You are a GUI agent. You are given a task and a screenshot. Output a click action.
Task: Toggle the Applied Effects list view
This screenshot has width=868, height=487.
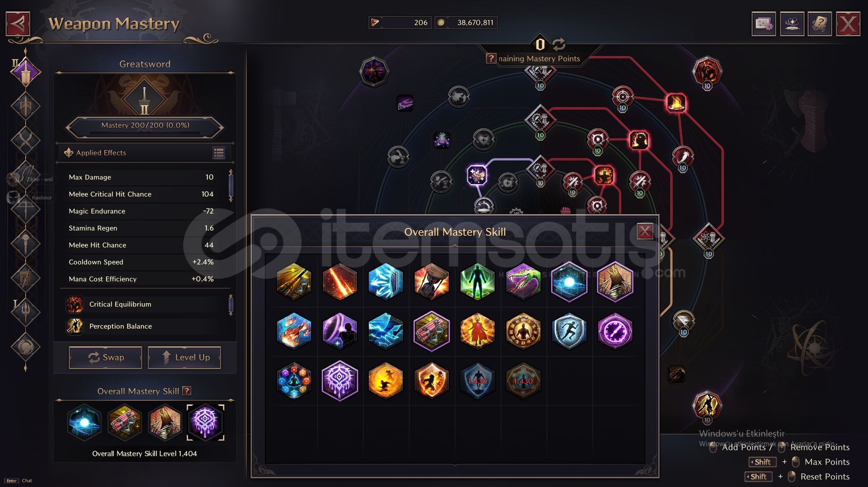[x=219, y=153]
